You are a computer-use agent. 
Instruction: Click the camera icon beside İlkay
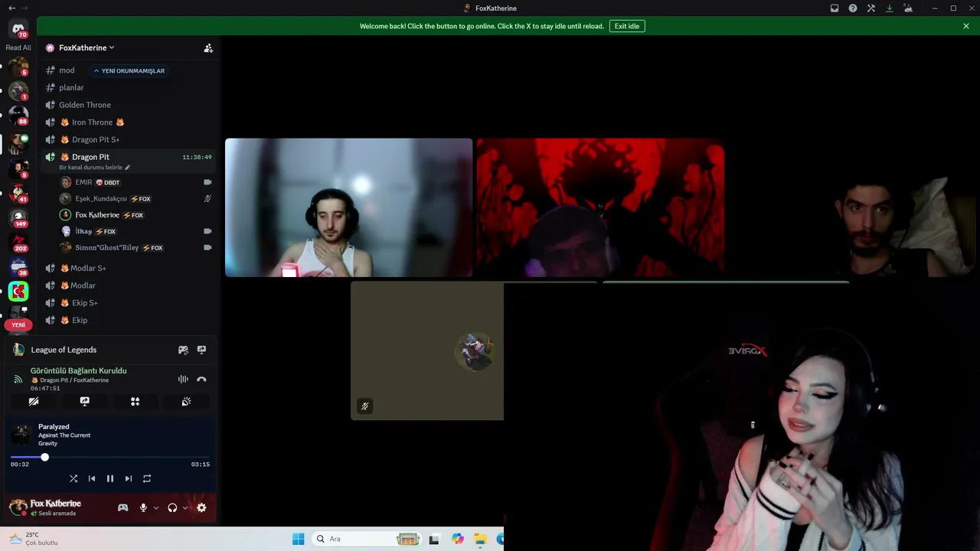(x=207, y=231)
